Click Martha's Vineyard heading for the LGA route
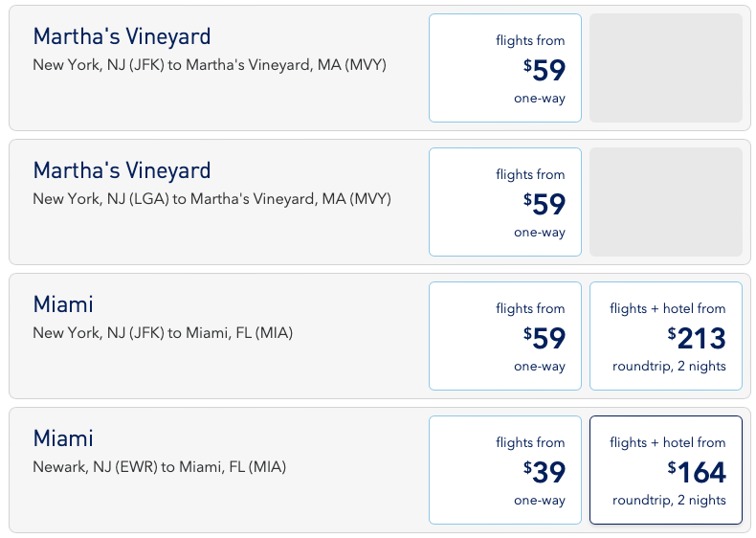Screen dimensions: 756x538 (122, 170)
